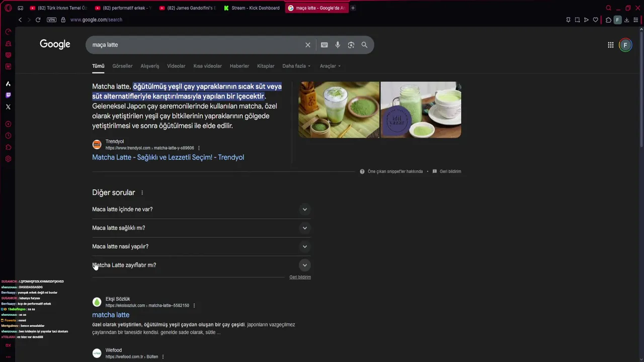Open GX Corner gamepad icon in tab bar
This screenshot has width=644, height=362.
pos(20,8)
